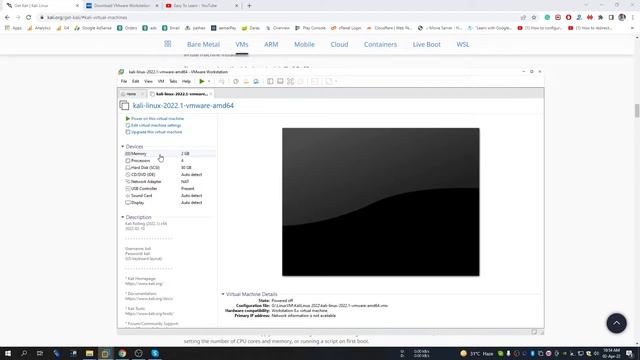Expand the bookmarks bar overflow chevron

pyautogui.click(x=632, y=28)
